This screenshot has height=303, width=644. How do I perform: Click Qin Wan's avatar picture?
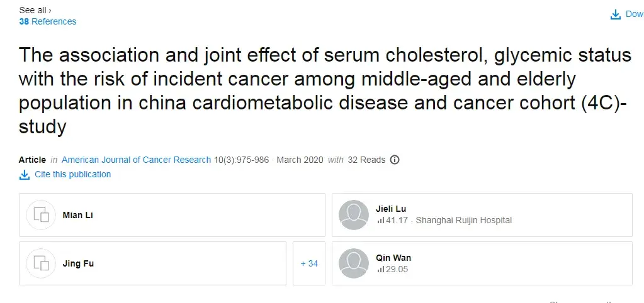pos(354,263)
